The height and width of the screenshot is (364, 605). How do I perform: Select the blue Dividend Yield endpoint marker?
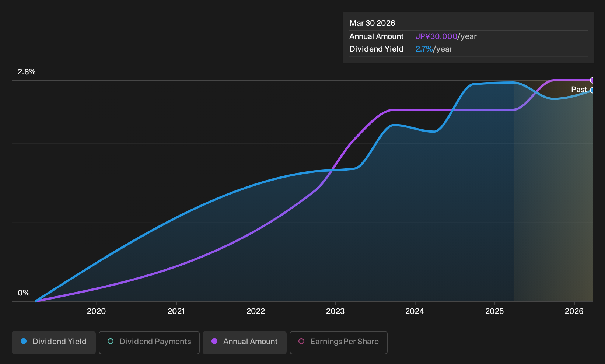click(592, 90)
